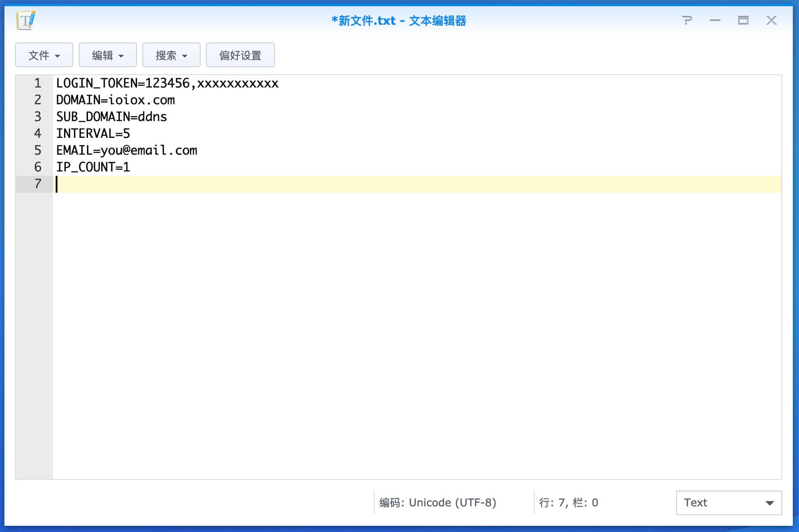Open the 文件 menu

tap(44, 55)
